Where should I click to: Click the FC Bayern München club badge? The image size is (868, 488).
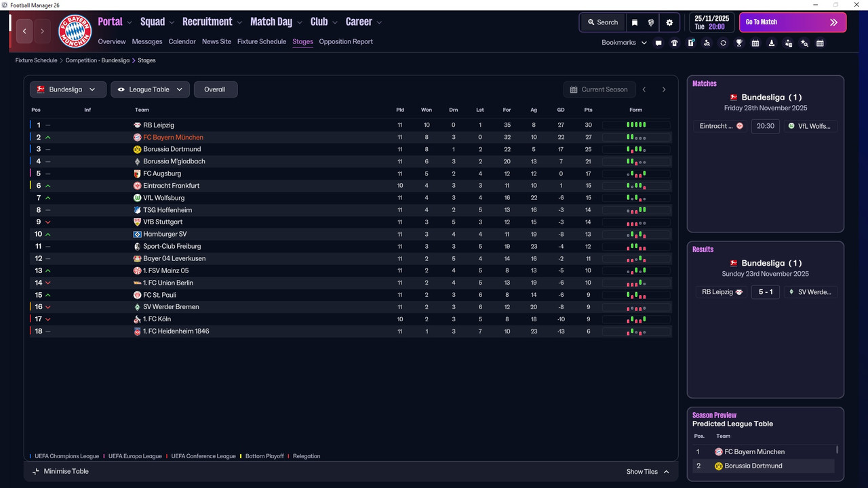click(x=75, y=31)
